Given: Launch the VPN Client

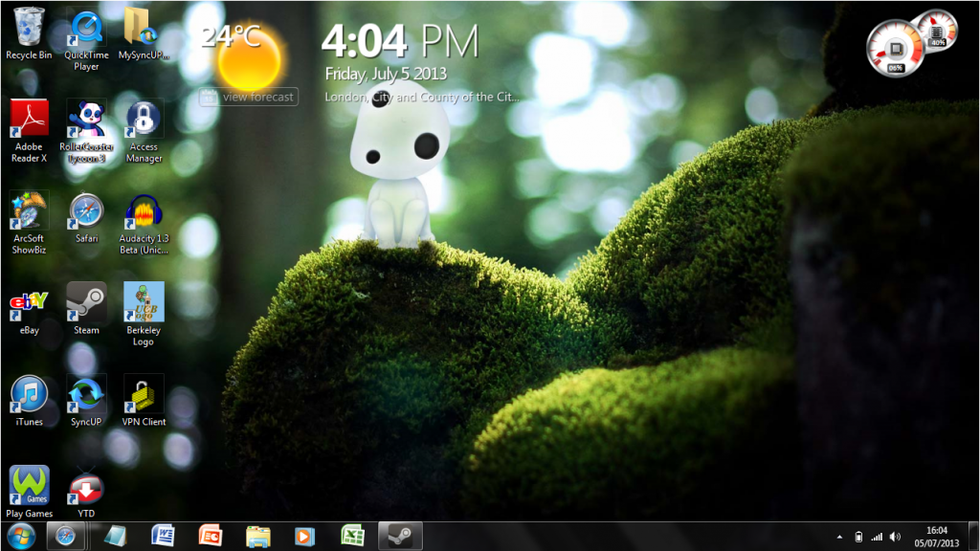Looking at the screenshot, I should click(x=144, y=392).
